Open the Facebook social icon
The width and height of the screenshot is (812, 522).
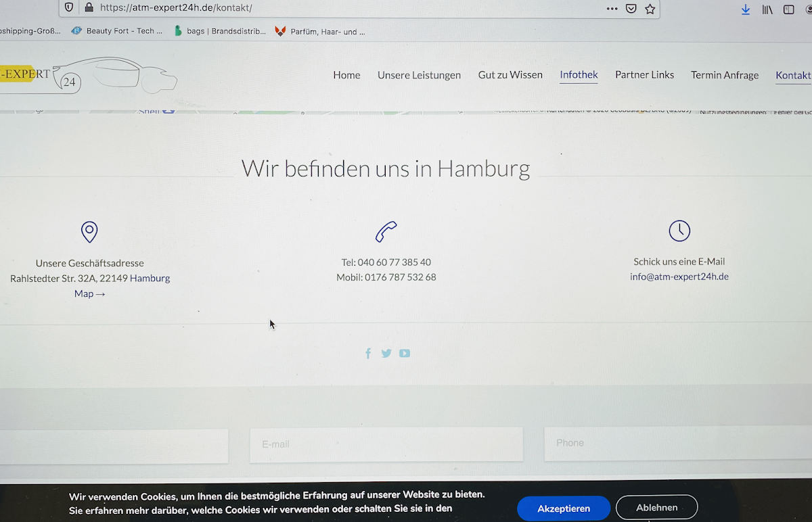pyautogui.click(x=368, y=353)
